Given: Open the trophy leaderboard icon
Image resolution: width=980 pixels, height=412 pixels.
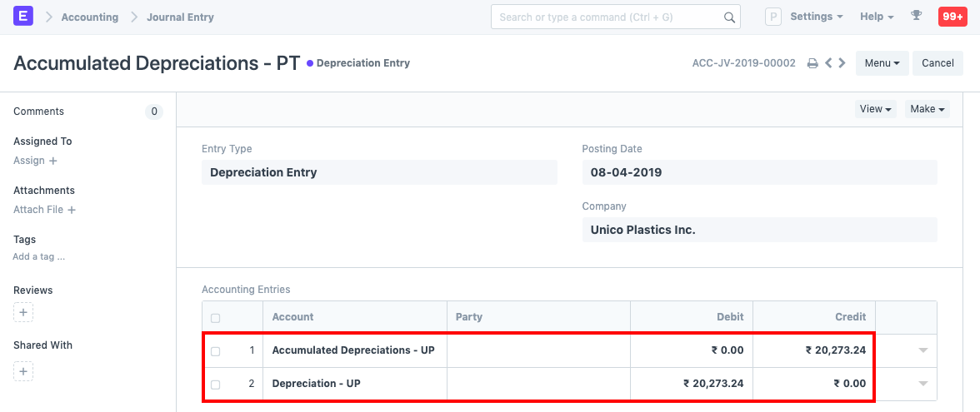Looking at the screenshot, I should point(917,16).
